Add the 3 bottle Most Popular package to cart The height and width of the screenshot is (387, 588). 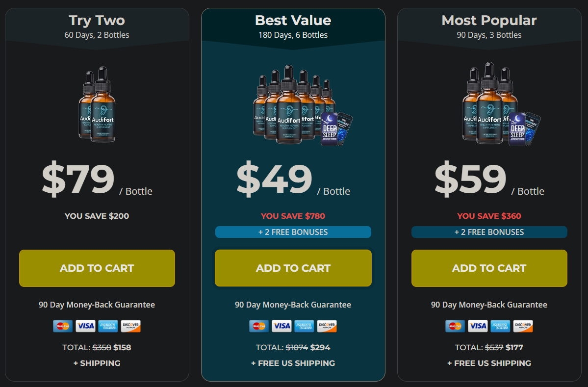pyautogui.click(x=489, y=268)
